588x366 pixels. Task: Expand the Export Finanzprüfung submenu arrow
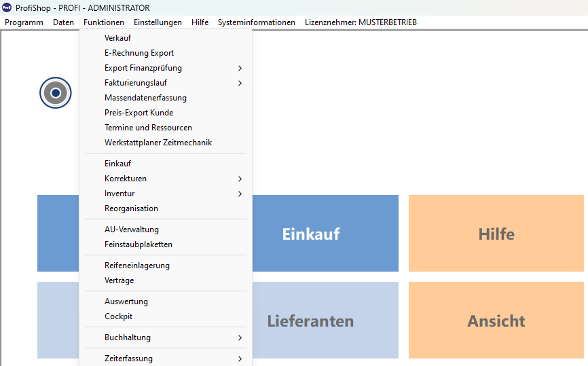point(240,69)
